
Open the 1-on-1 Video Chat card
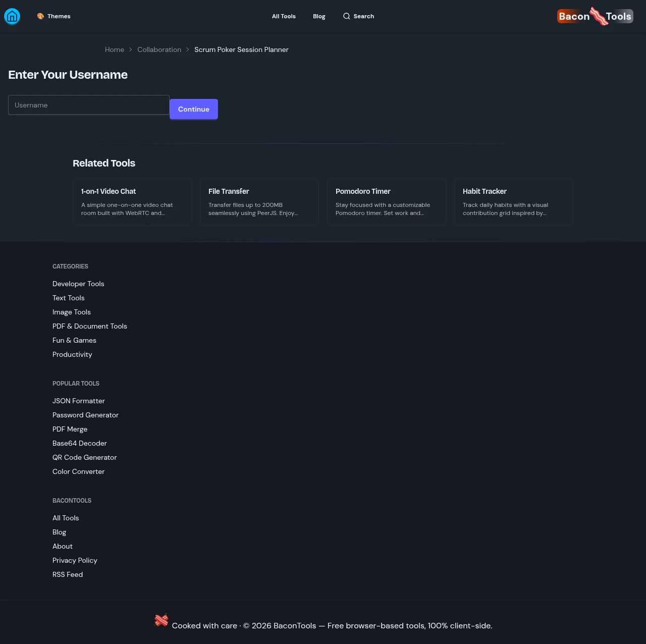click(x=132, y=201)
